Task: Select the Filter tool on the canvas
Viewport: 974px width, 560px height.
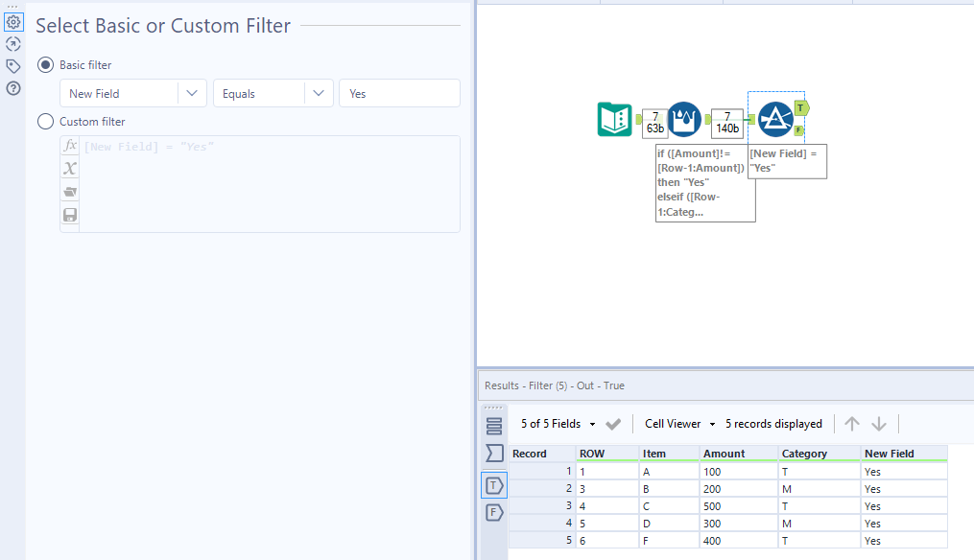Action: coord(776,119)
